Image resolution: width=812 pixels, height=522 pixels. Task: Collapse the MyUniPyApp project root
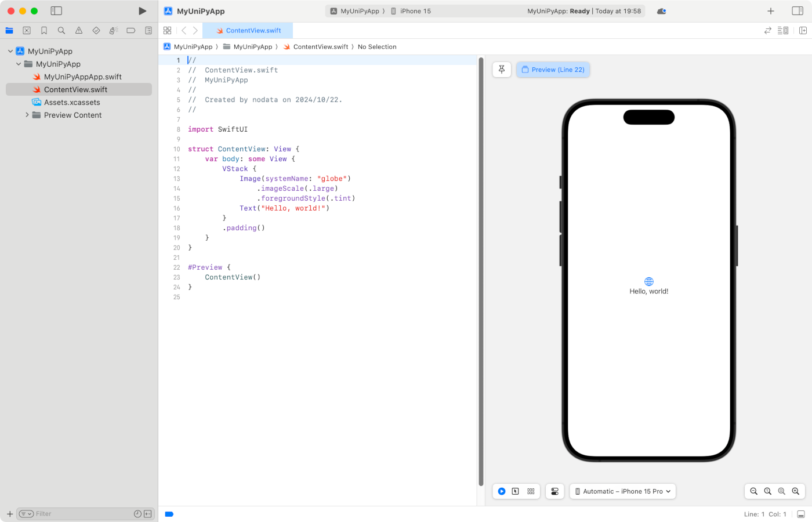(10, 51)
